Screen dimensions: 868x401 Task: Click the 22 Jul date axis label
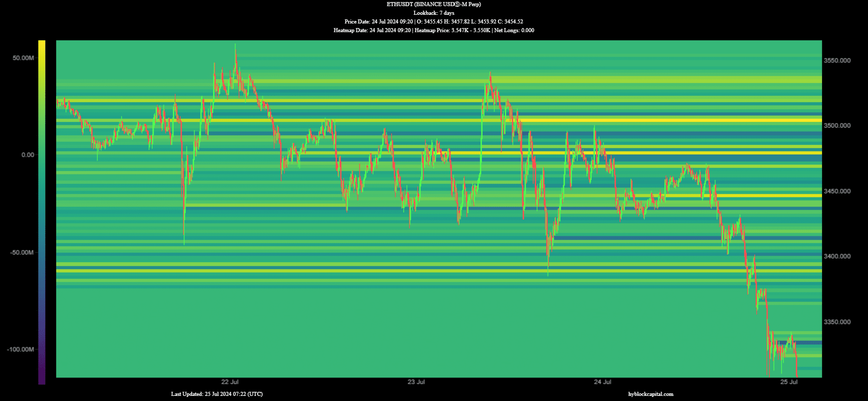click(x=230, y=382)
